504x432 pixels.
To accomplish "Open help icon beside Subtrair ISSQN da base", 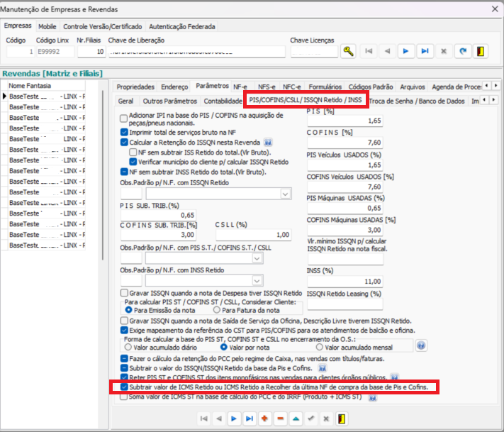I will (x=323, y=368).
